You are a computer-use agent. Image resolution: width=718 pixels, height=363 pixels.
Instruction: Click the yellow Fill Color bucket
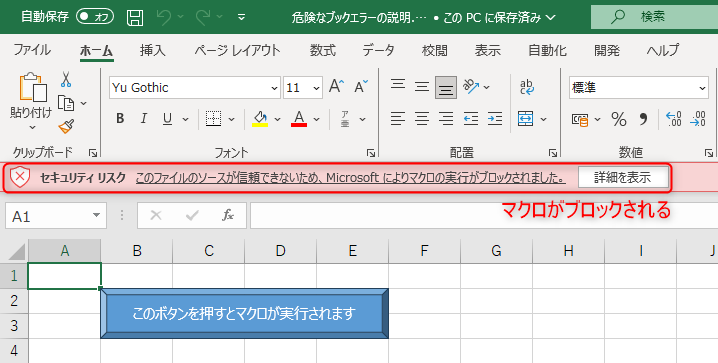coord(261,119)
